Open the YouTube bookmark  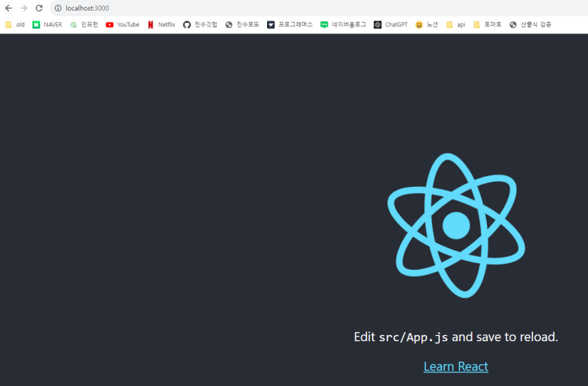point(122,25)
